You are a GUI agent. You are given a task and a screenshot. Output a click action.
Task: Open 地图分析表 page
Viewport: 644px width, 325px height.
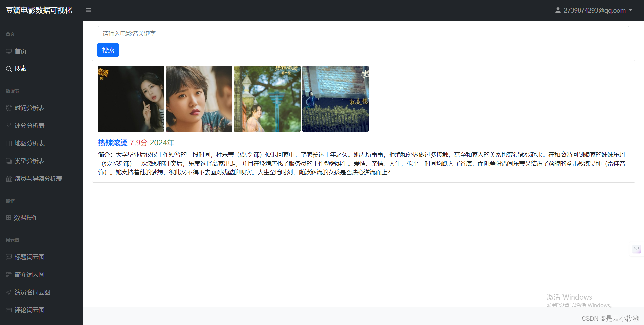30,143
